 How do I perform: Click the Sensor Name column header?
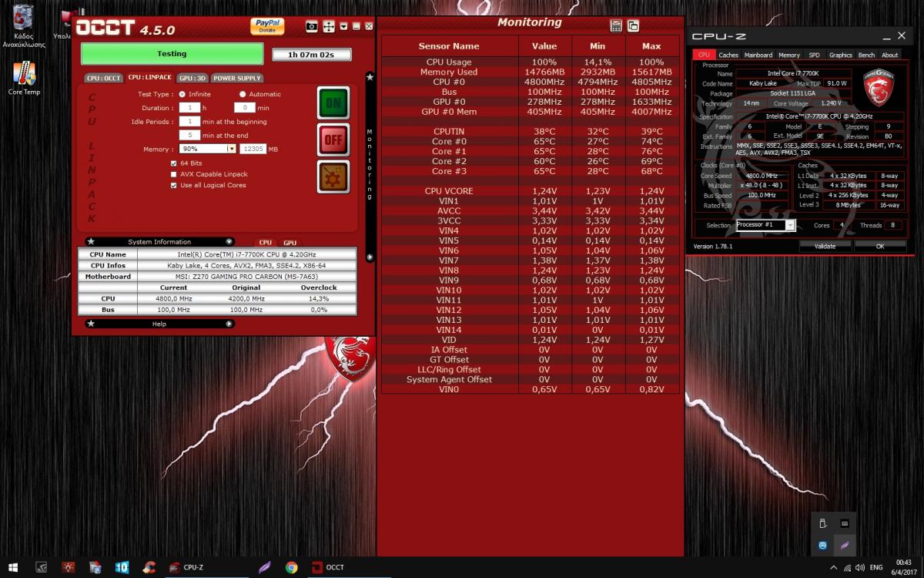pos(449,46)
